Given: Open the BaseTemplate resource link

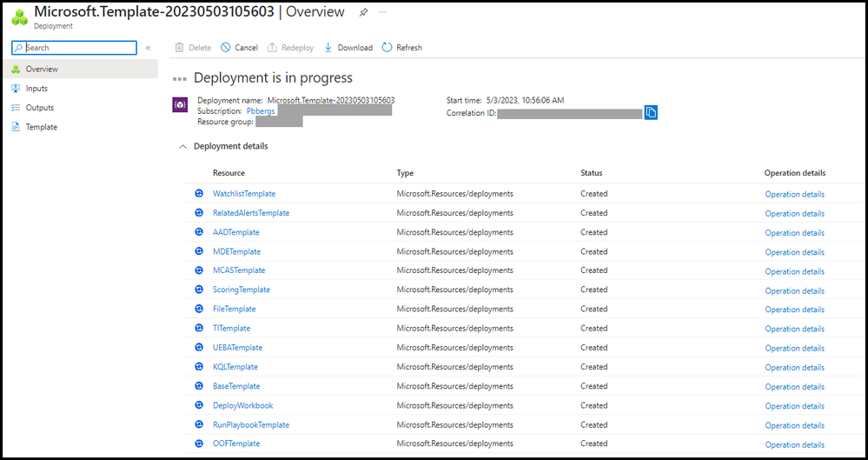Looking at the screenshot, I should click(236, 386).
